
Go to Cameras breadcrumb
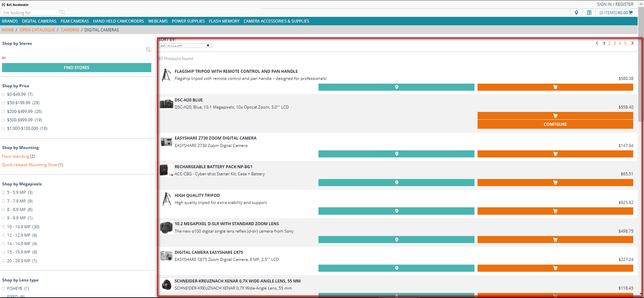[x=70, y=30]
